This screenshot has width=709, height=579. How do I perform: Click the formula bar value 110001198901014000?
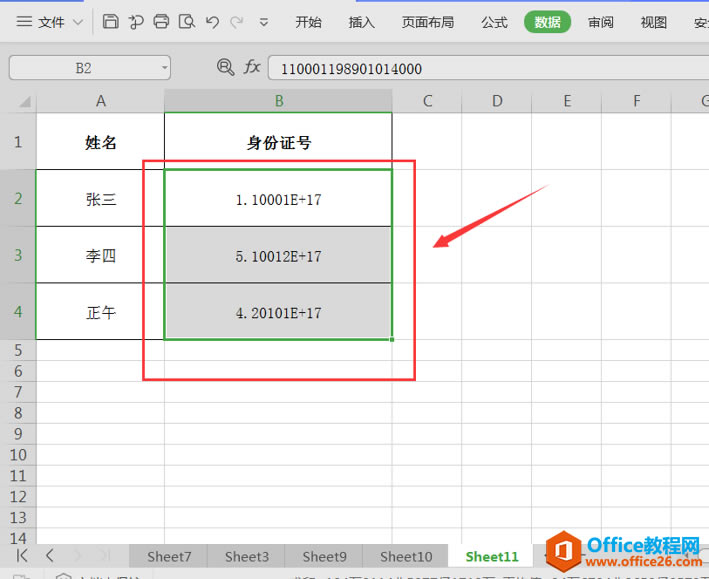point(351,69)
